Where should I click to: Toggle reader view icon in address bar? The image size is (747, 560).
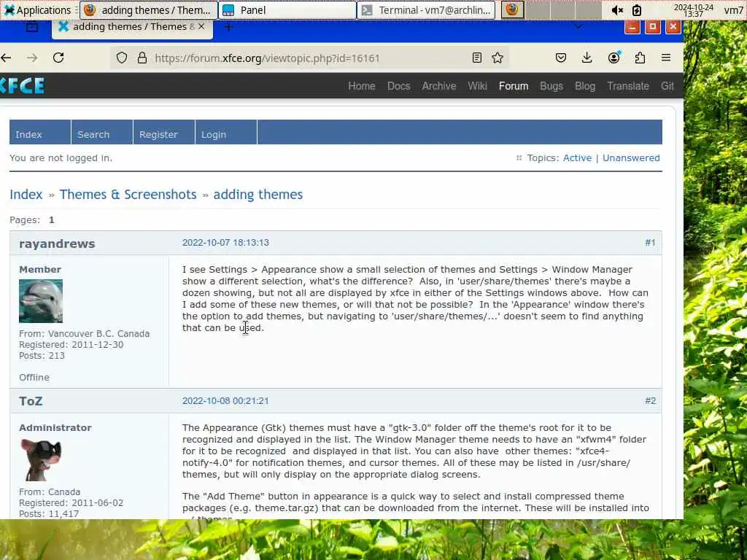(x=477, y=58)
